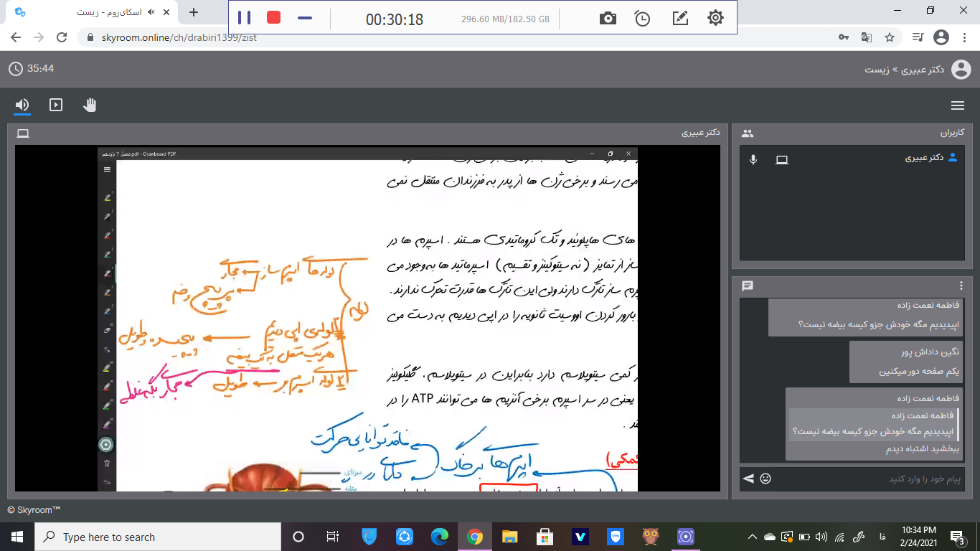
Task: Raise hand in Skyroom
Action: tap(90, 105)
